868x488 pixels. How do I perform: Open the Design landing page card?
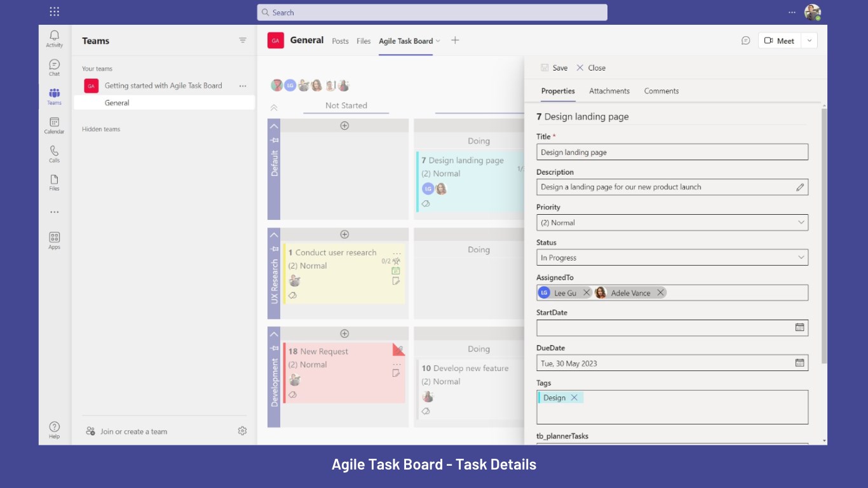pos(470,181)
